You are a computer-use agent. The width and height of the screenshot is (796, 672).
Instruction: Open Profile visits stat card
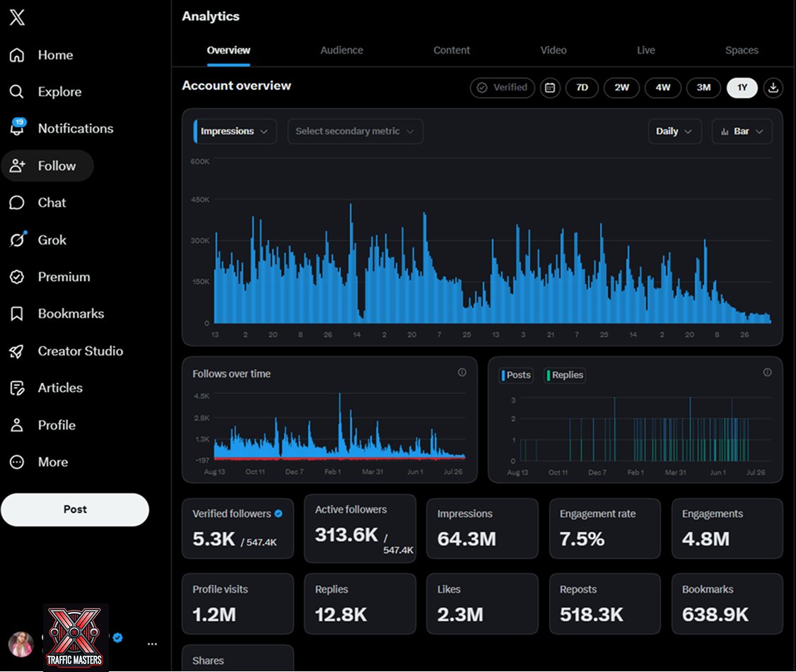[x=238, y=604]
